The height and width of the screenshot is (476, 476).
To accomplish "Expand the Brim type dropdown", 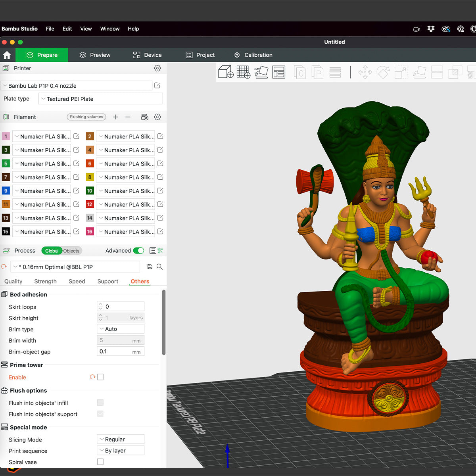I will click(121, 329).
